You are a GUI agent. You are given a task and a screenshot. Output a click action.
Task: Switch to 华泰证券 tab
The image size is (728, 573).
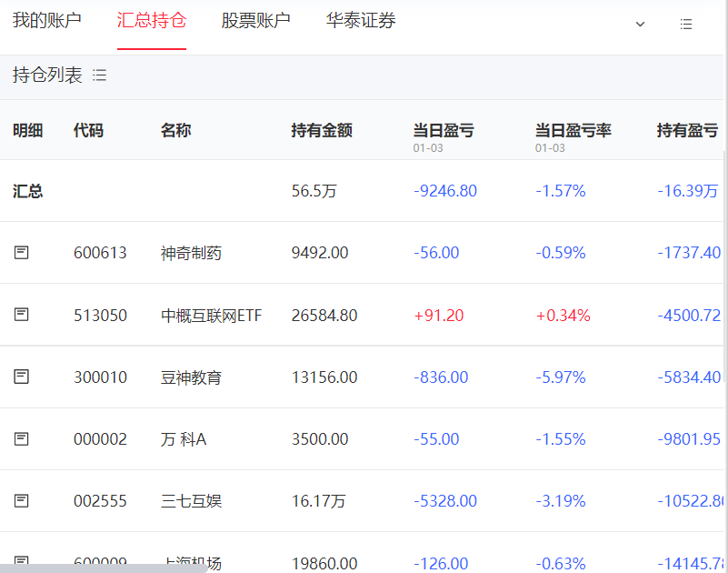click(x=361, y=21)
